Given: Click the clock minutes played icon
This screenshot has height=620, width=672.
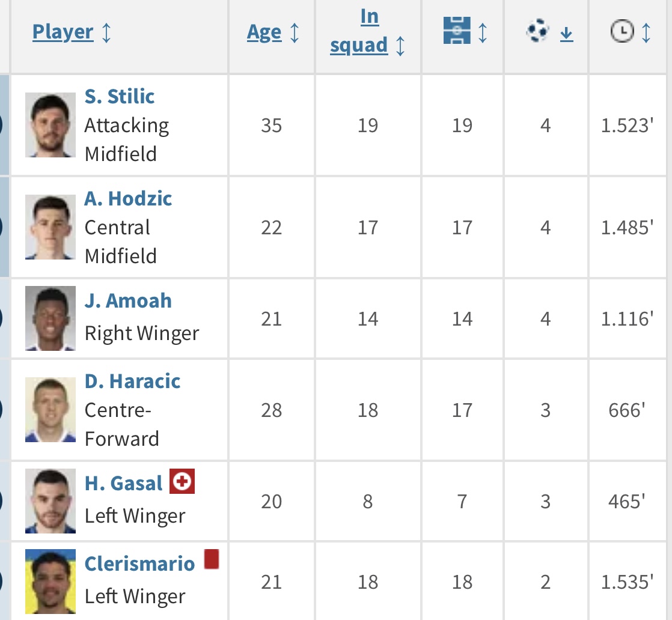Looking at the screenshot, I should (x=622, y=31).
